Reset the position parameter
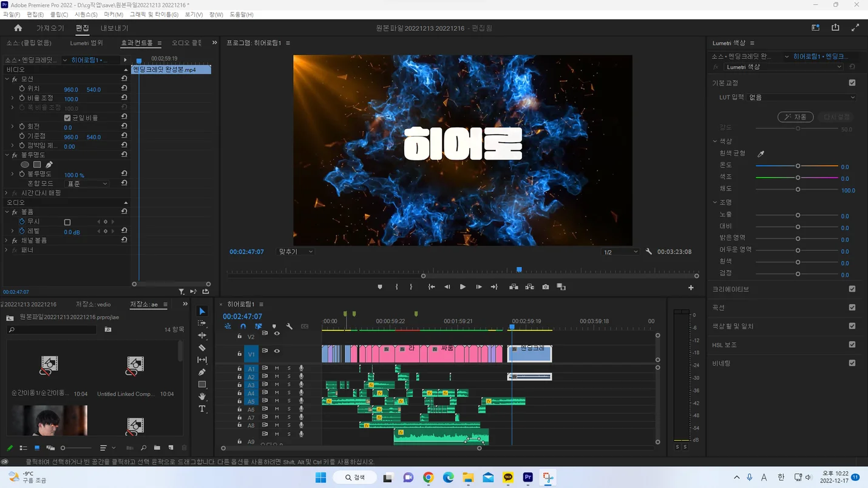 [x=124, y=89]
